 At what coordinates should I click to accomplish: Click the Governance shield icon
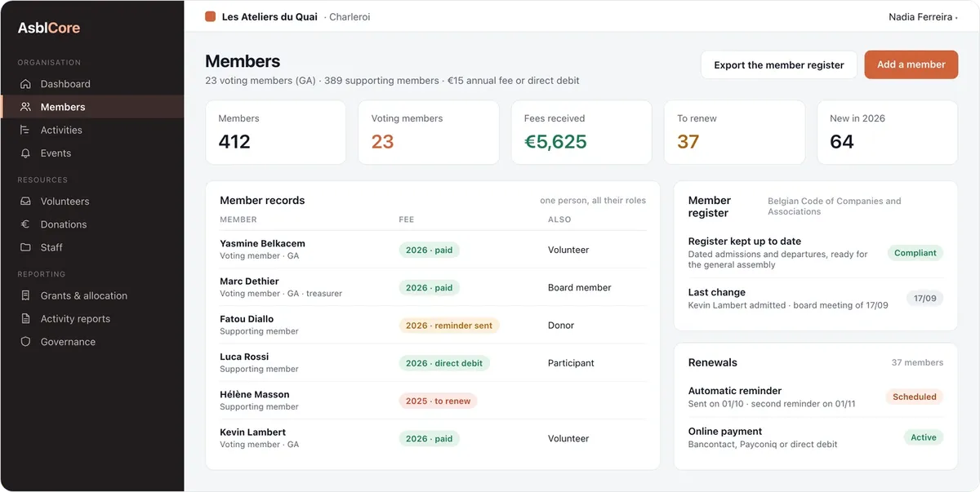click(25, 342)
